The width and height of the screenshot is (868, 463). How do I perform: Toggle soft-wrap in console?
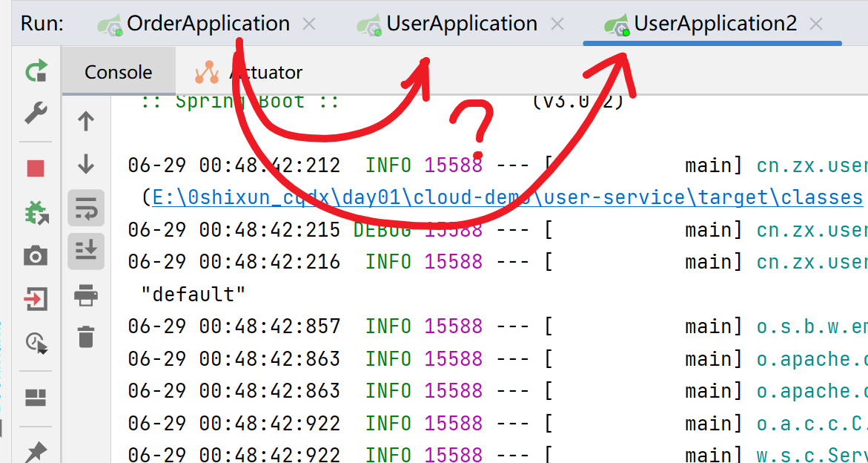[x=86, y=208]
